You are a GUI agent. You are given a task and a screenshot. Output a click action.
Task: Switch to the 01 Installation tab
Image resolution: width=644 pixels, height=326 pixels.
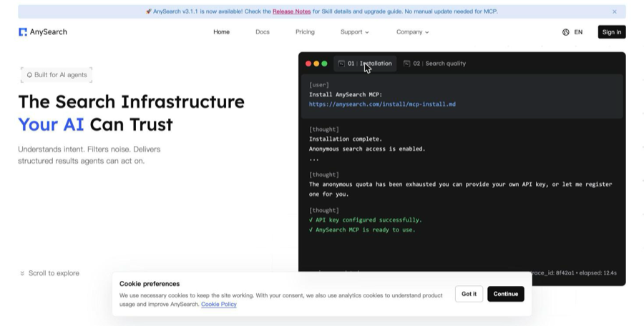(365, 64)
